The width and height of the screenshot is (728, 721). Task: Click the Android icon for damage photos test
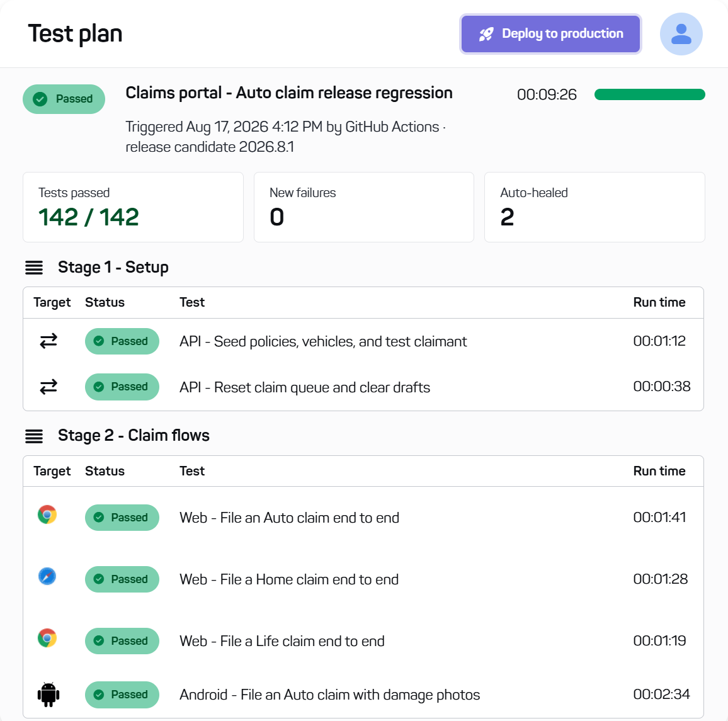[x=48, y=695]
